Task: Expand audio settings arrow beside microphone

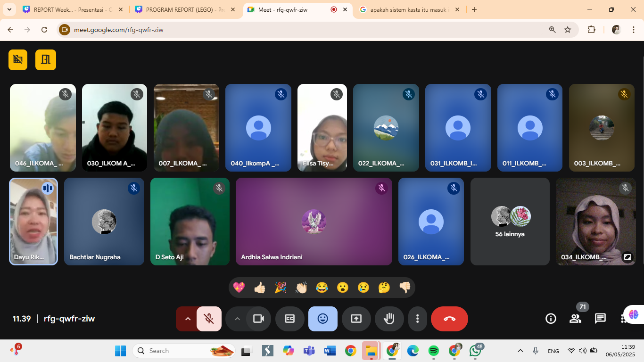Action: tap(188, 319)
